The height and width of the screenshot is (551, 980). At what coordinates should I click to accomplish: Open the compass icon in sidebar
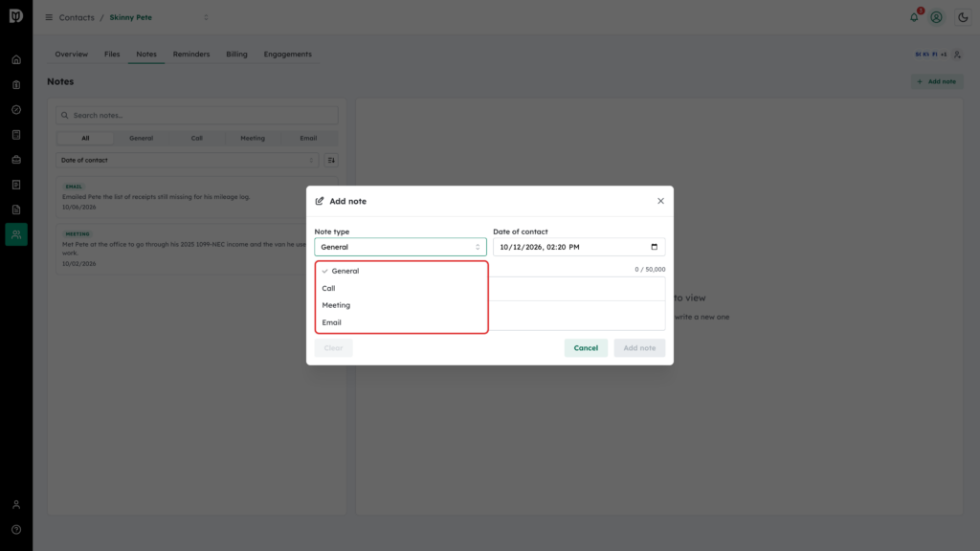point(16,110)
